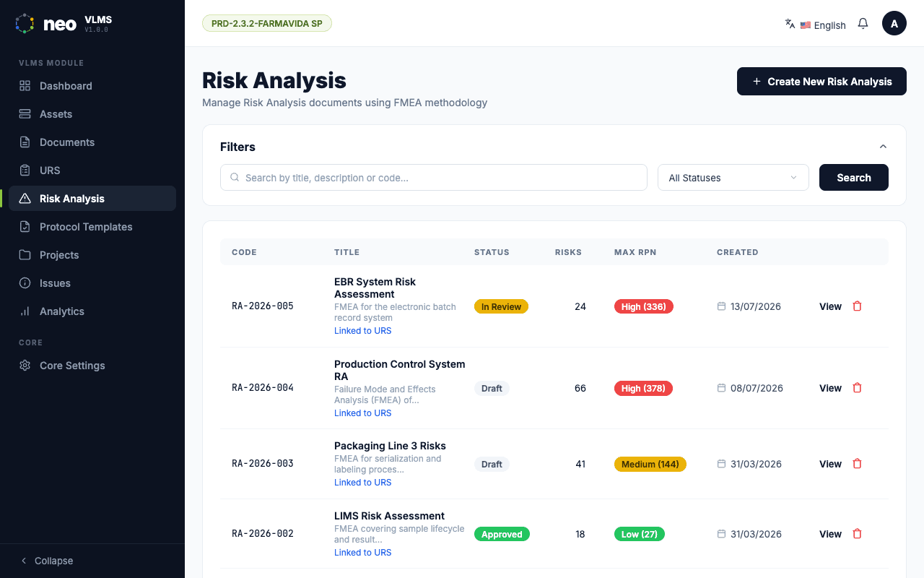Click the neo VLMS logo icon
This screenshot has height=578, width=924.
(x=25, y=24)
